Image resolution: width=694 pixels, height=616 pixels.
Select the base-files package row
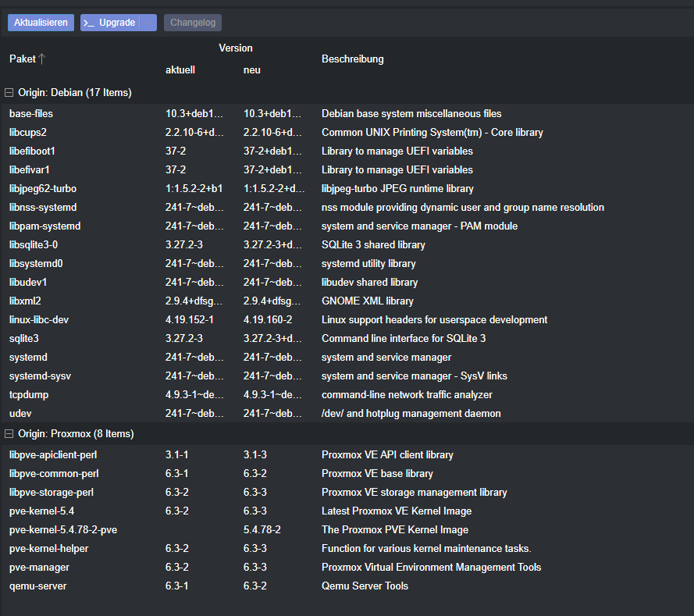point(347,114)
